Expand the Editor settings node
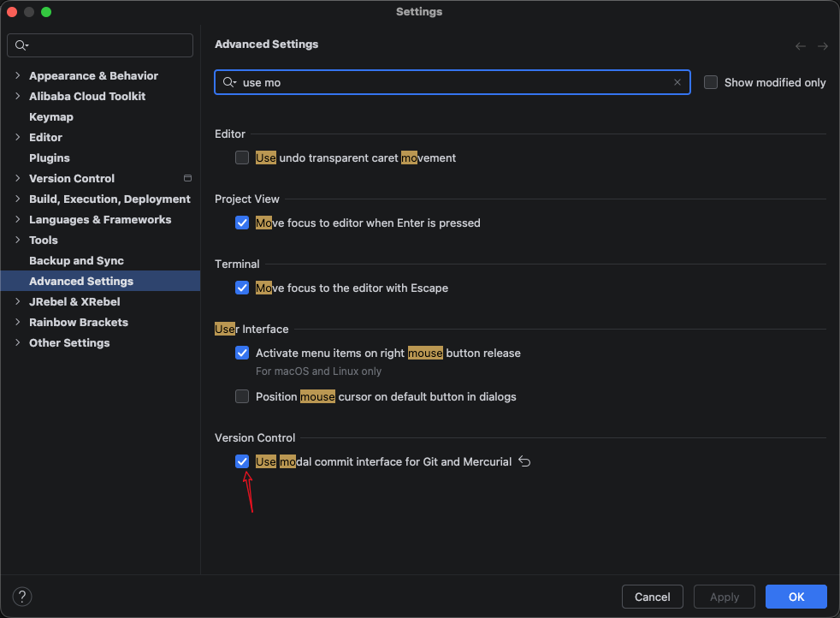Image resolution: width=840 pixels, height=618 pixels. tap(17, 137)
